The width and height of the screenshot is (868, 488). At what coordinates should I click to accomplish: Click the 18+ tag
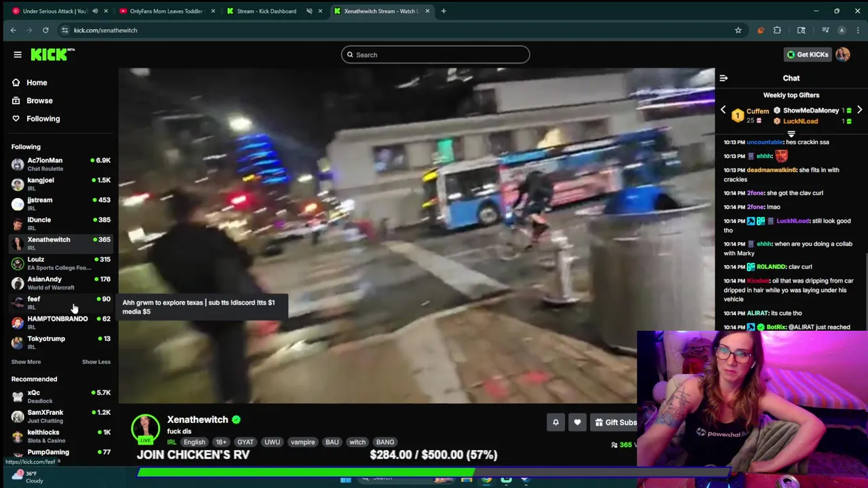click(221, 443)
